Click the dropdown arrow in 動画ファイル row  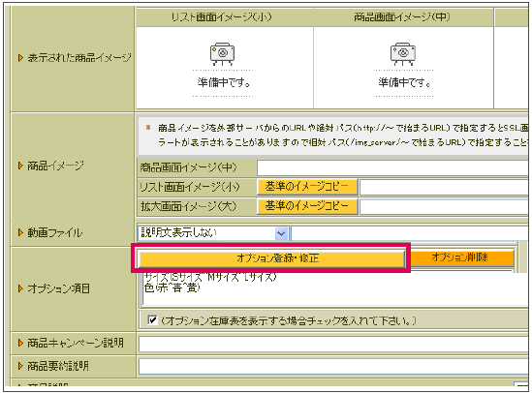tap(281, 233)
